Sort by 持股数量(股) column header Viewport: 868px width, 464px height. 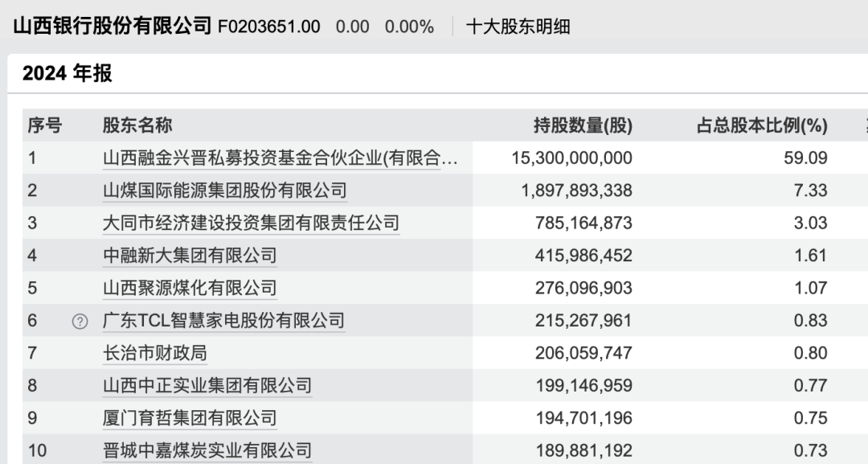coord(583,125)
